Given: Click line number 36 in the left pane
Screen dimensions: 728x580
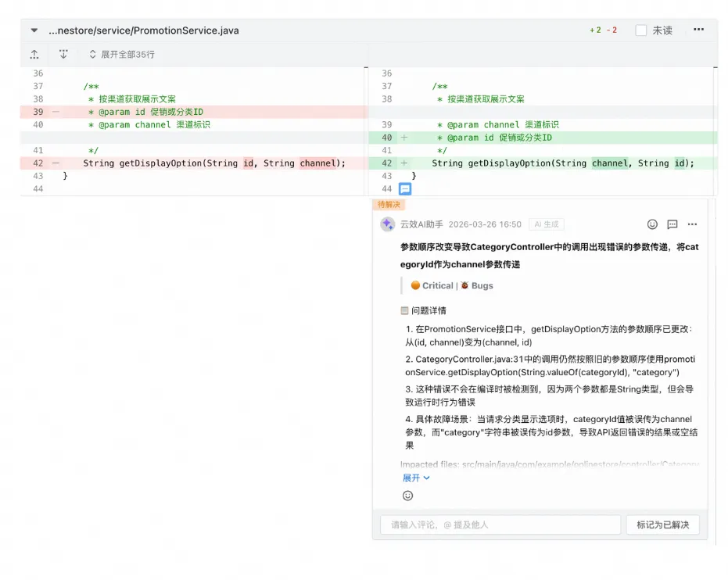Looking at the screenshot, I should (x=38, y=73).
